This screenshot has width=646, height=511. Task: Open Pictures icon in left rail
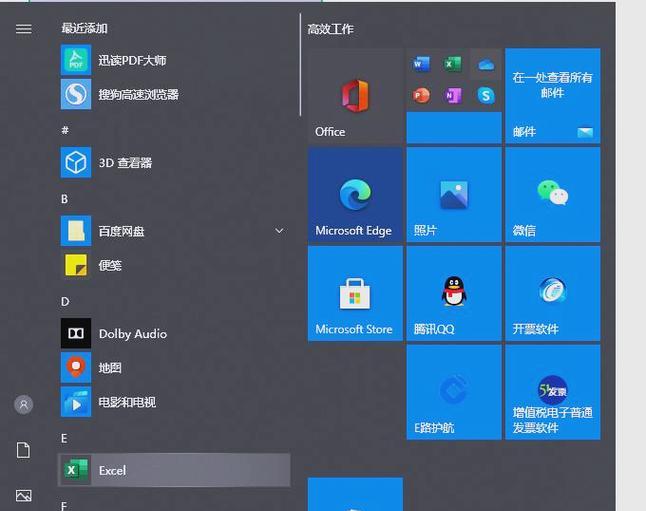(x=23, y=495)
